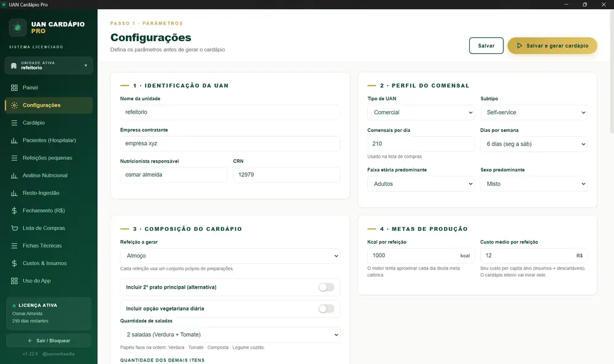Click the Kcal por refeição field
The width and height of the screenshot is (614, 364).
click(x=421, y=255)
